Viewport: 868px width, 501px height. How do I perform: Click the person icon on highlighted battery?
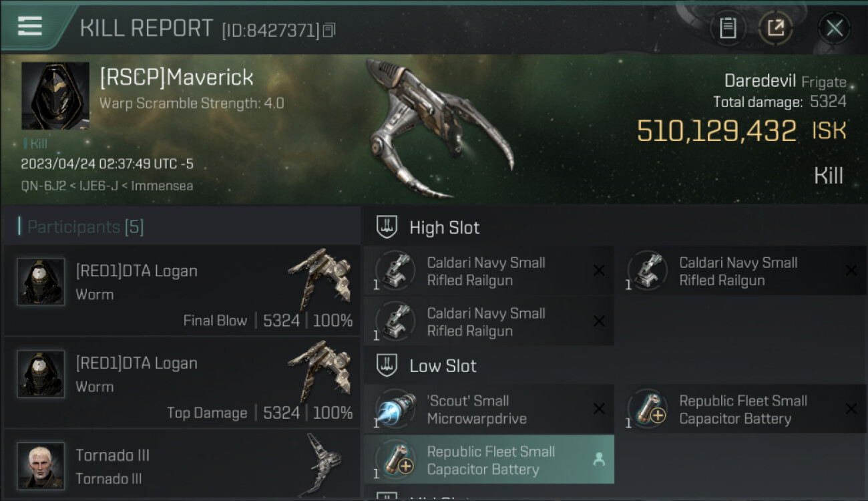(x=599, y=460)
